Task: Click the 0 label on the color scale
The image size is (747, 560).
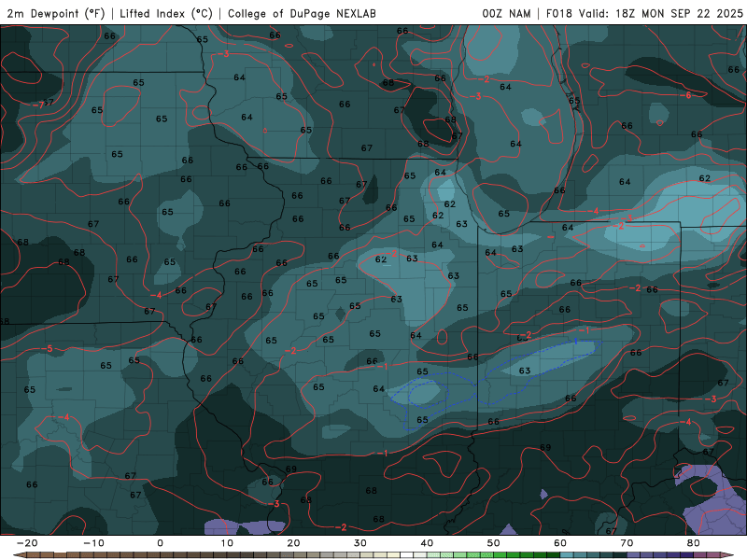Action: point(160,543)
